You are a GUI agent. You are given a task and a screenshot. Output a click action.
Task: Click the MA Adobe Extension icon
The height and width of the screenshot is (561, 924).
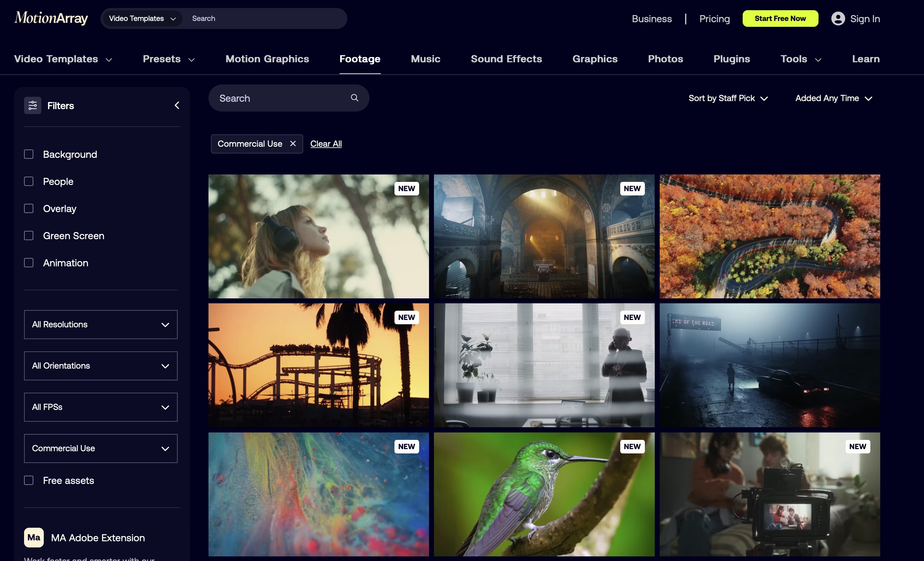click(x=34, y=537)
